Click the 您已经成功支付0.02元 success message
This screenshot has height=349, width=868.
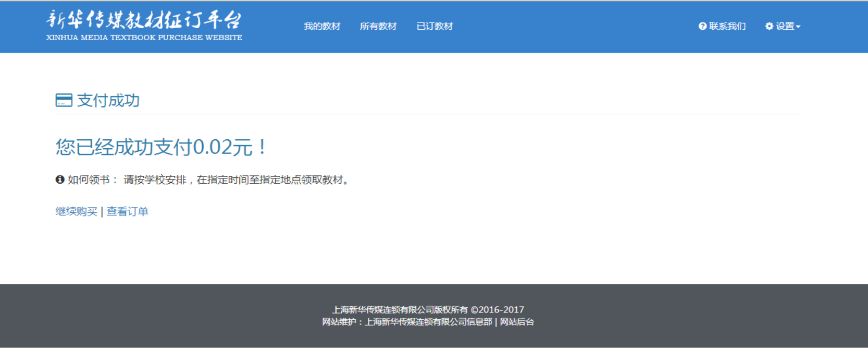pos(160,147)
